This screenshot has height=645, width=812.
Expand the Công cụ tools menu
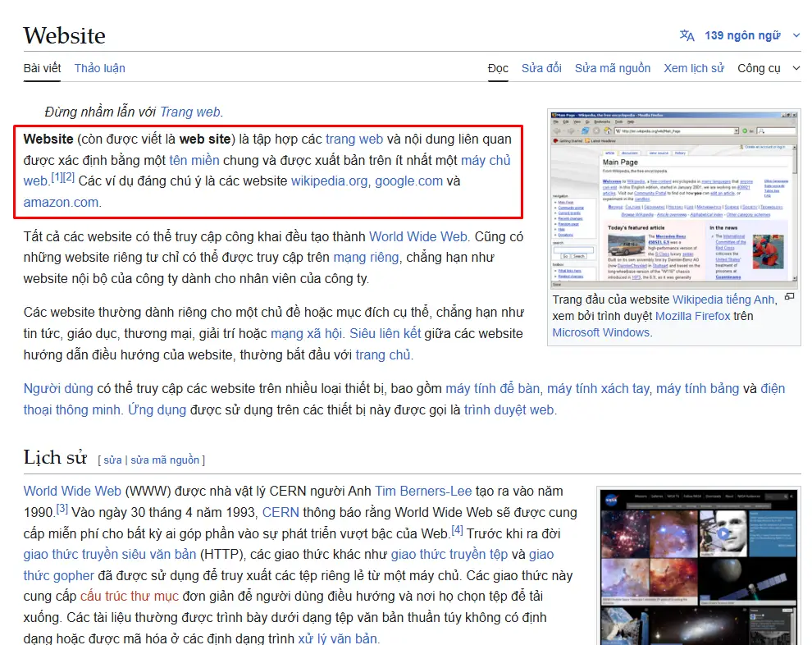click(769, 68)
